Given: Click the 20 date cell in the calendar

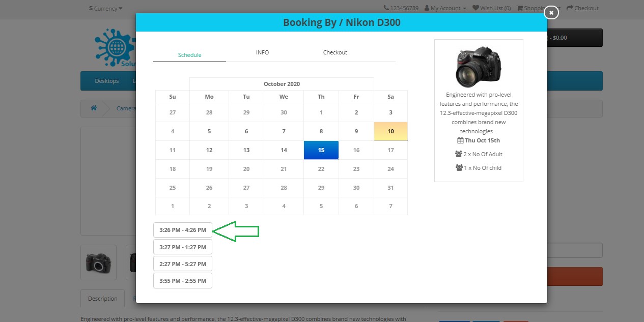Looking at the screenshot, I should coord(246,169).
